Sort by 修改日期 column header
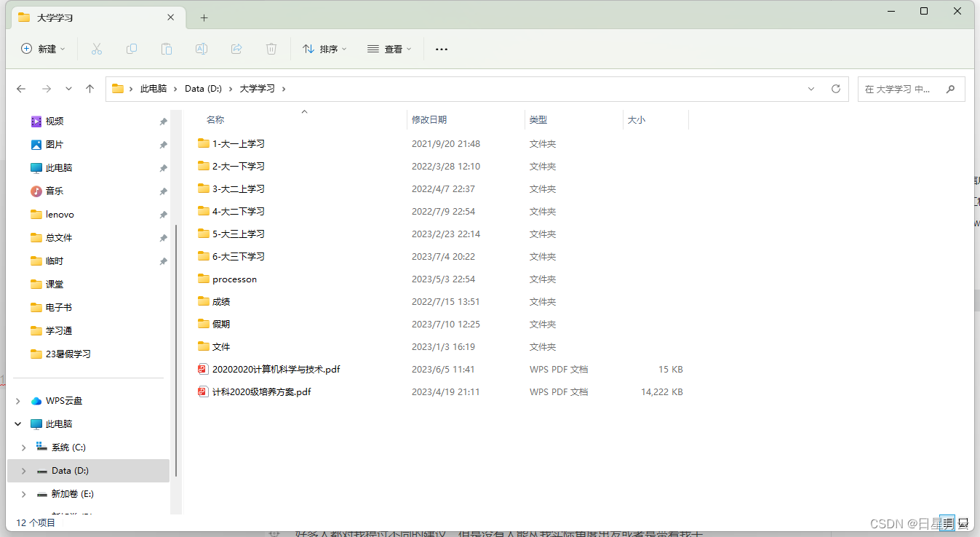Viewport: 980px width, 537px height. [429, 120]
